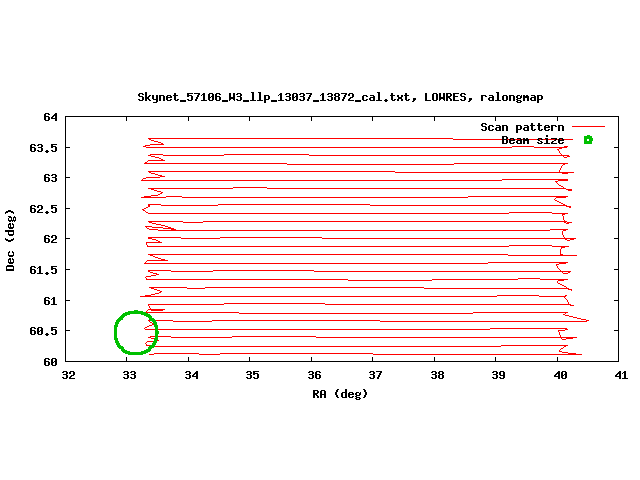Click the 'Dec (deg)' axis label
Screen dimensions: 640x480
coord(10,240)
